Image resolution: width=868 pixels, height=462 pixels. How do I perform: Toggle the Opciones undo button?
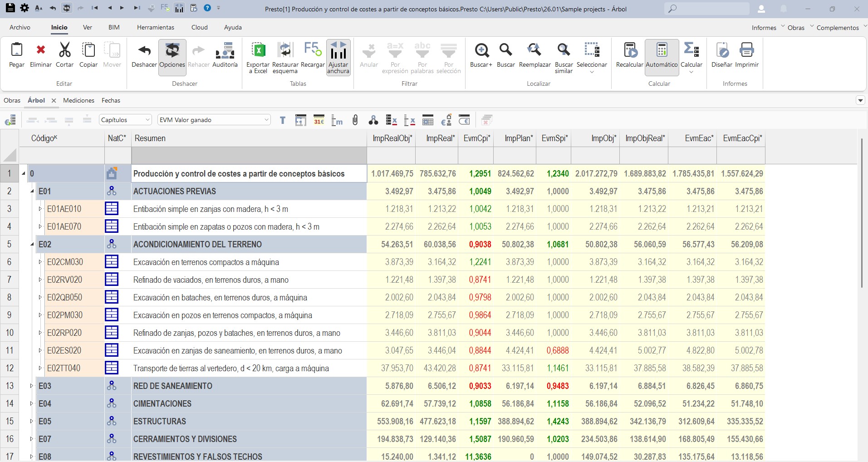(x=172, y=57)
